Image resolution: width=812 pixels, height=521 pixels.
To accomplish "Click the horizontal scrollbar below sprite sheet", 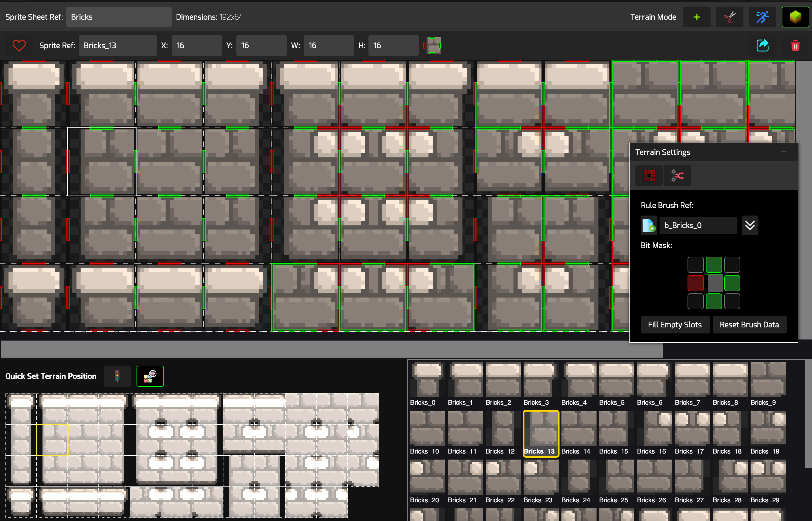I will point(332,349).
